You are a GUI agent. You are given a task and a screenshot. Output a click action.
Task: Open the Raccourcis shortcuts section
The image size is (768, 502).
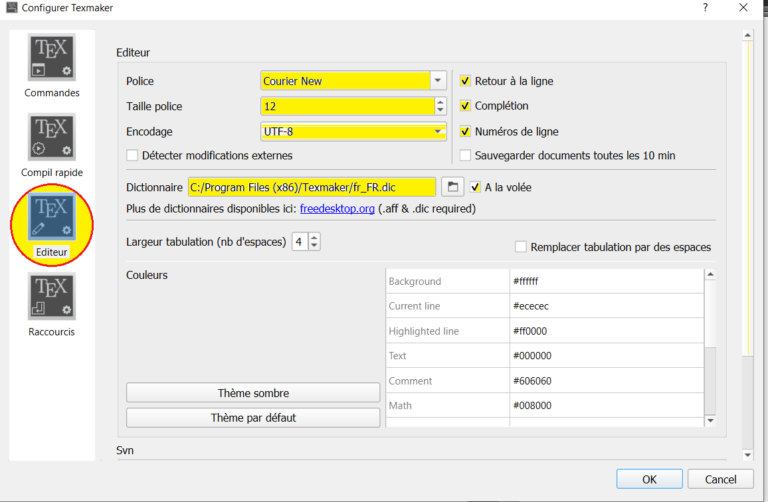tap(51, 305)
